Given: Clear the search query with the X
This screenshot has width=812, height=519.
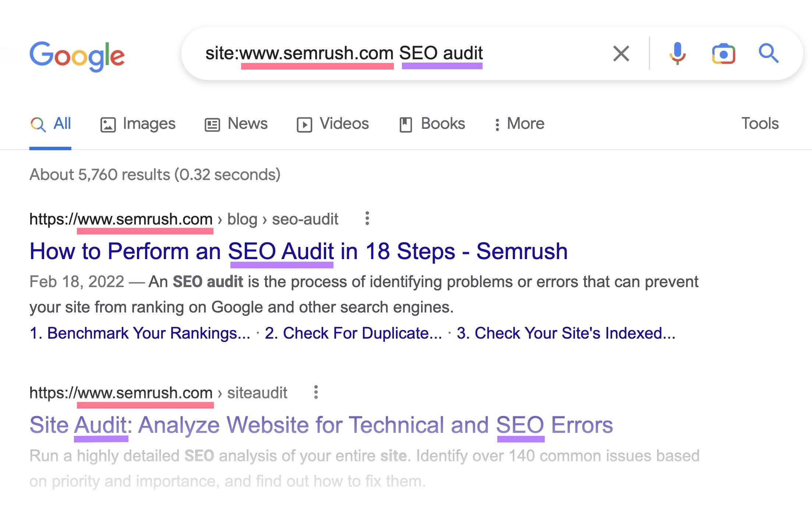Looking at the screenshot, I should 621,53.
